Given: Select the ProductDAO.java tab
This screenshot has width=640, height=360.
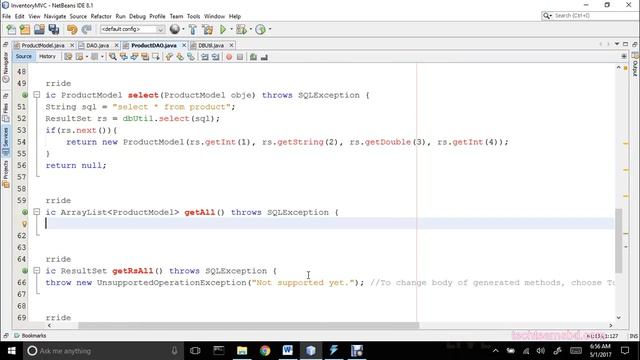Looking at the screenshot, I should pos(154,45).
